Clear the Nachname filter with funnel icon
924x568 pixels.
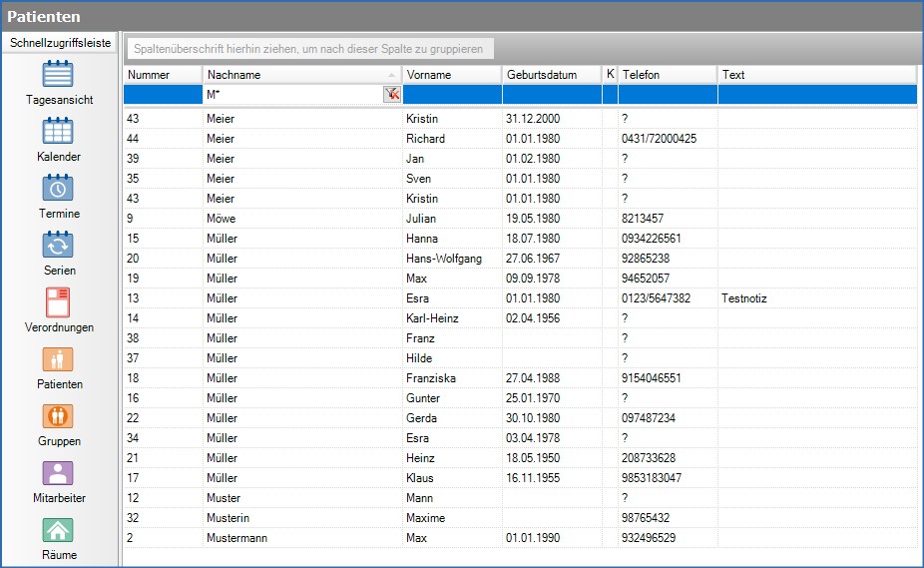391,94
